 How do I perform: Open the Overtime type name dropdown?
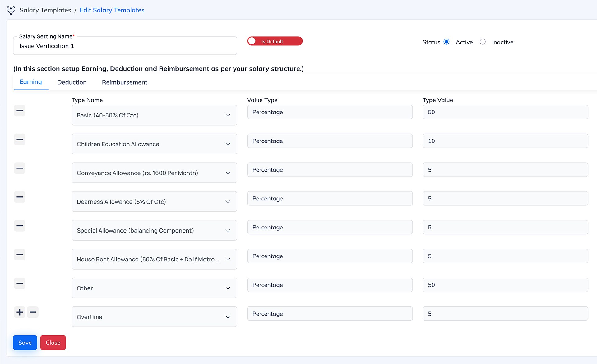click(154, 317)
